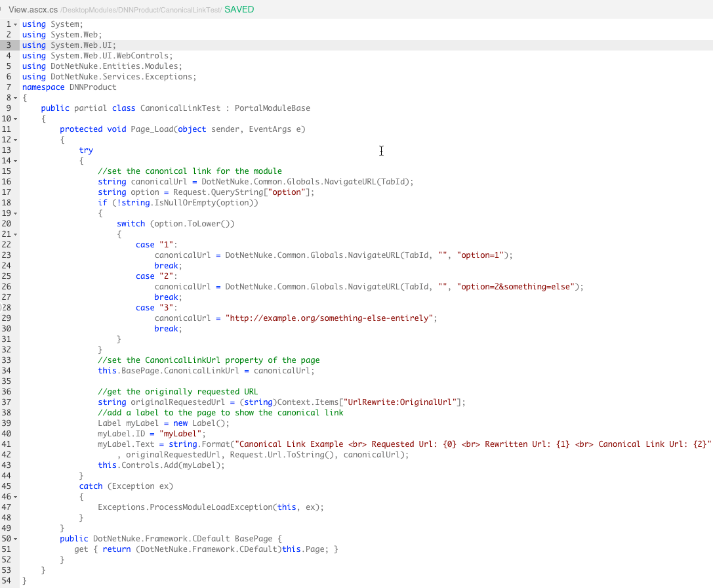Click line number 28 in the gutter
This screenshot has width=713, height=588.
7,308
